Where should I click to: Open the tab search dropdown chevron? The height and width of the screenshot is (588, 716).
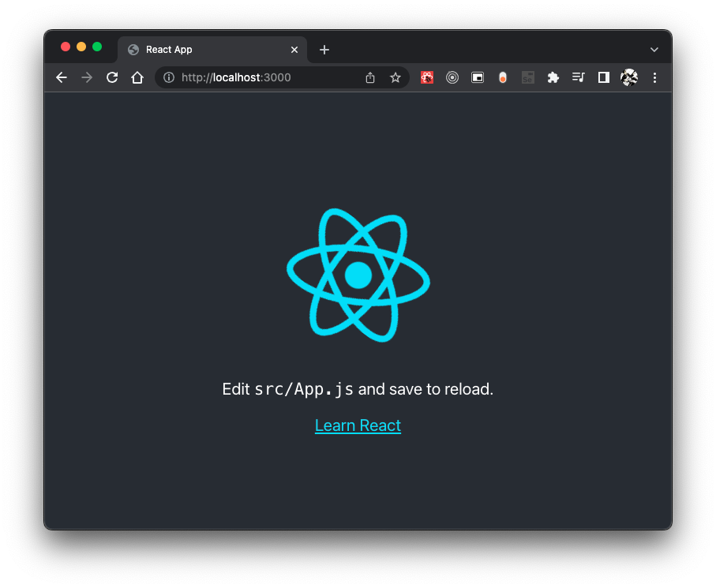[x=654, y=50]
